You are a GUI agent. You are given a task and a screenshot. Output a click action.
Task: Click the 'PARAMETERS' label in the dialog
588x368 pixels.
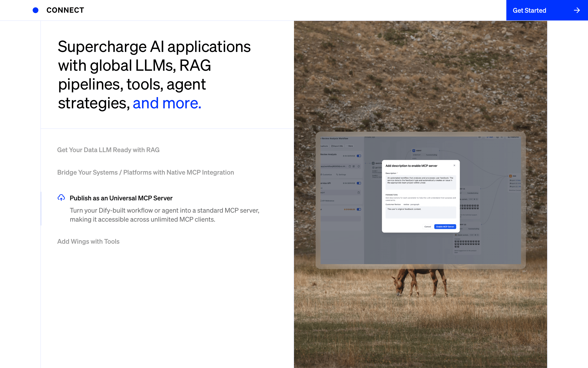(391, 195)
